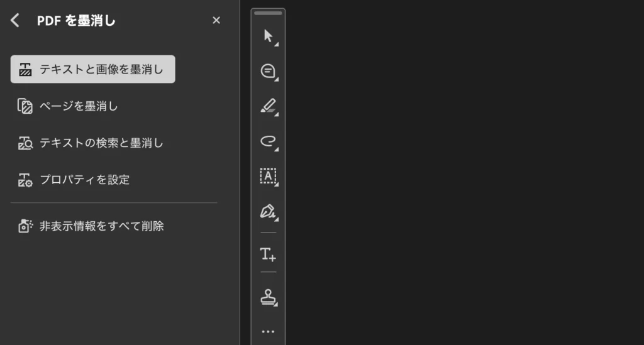The width and height of the screenshot is (644, 345).
Task: Open the three-dot more tools menu
Action: click(268, 331)
